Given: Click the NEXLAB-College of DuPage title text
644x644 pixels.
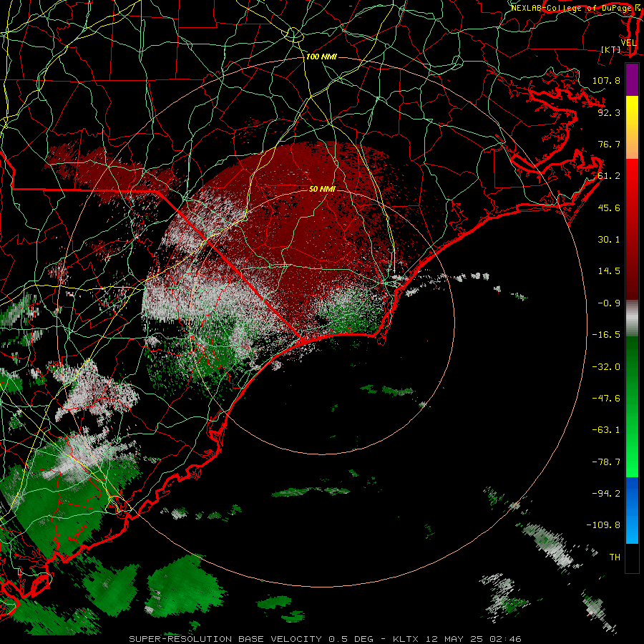Looking at the screenshot, I should point(572,8).
